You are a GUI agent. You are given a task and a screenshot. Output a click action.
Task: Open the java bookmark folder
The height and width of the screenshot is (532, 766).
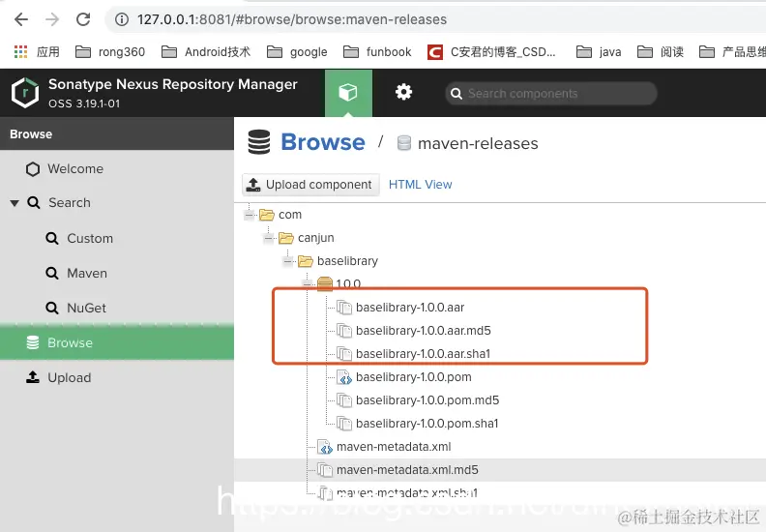click(599, 52)
